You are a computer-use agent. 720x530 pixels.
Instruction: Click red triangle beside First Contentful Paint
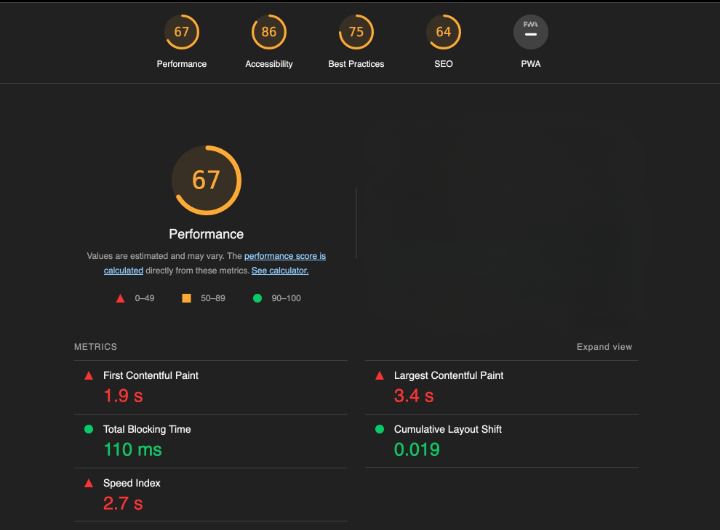point(89,376)
